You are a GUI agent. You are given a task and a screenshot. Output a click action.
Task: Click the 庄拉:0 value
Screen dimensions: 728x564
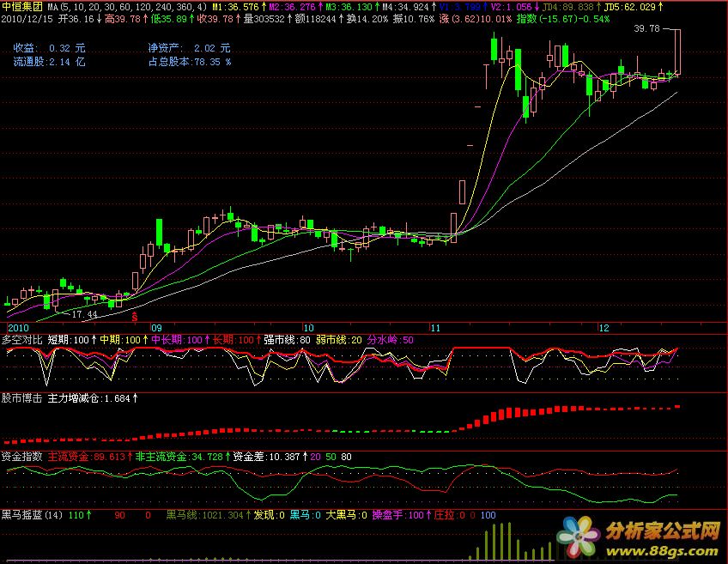[x=450, y=515]
